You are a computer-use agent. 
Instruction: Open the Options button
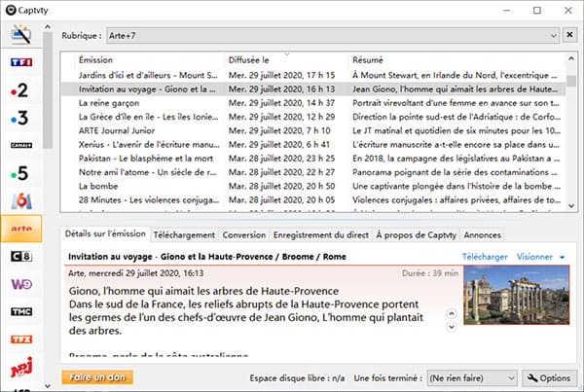click(549, 378)
